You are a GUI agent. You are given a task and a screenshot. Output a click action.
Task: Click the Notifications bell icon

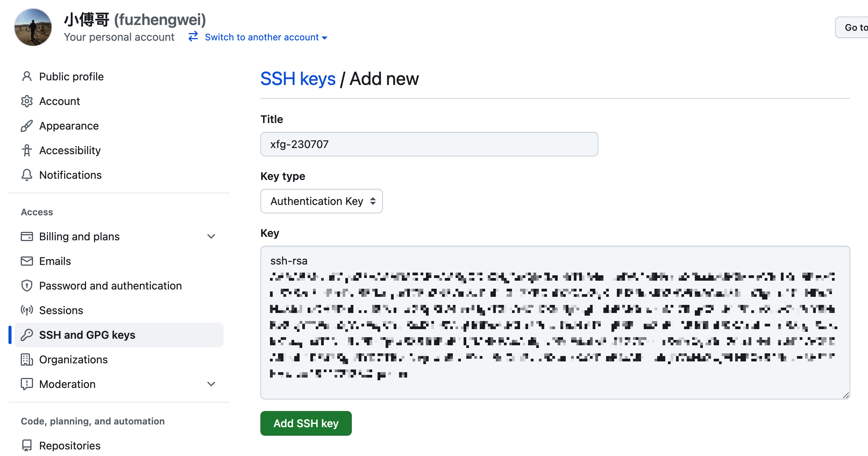27,175
